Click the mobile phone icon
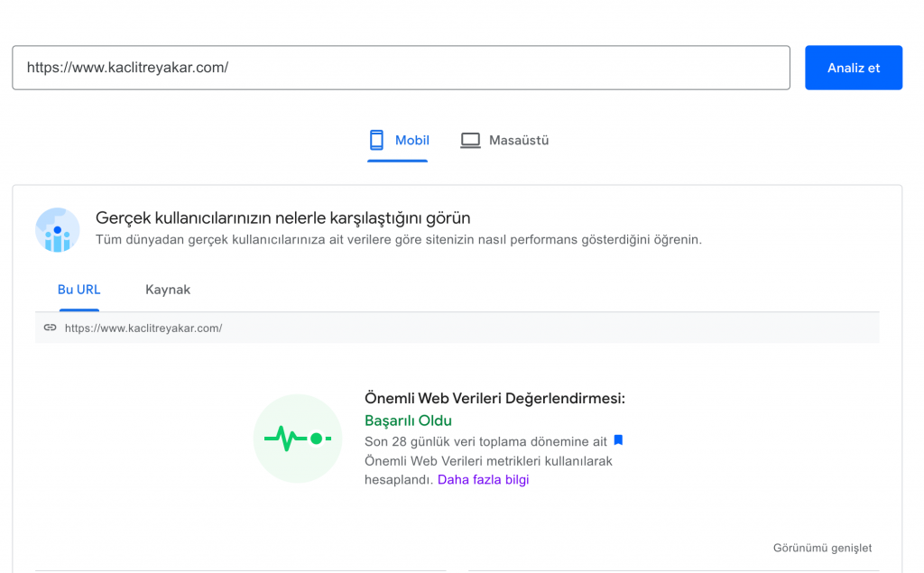 click(377, 140)
